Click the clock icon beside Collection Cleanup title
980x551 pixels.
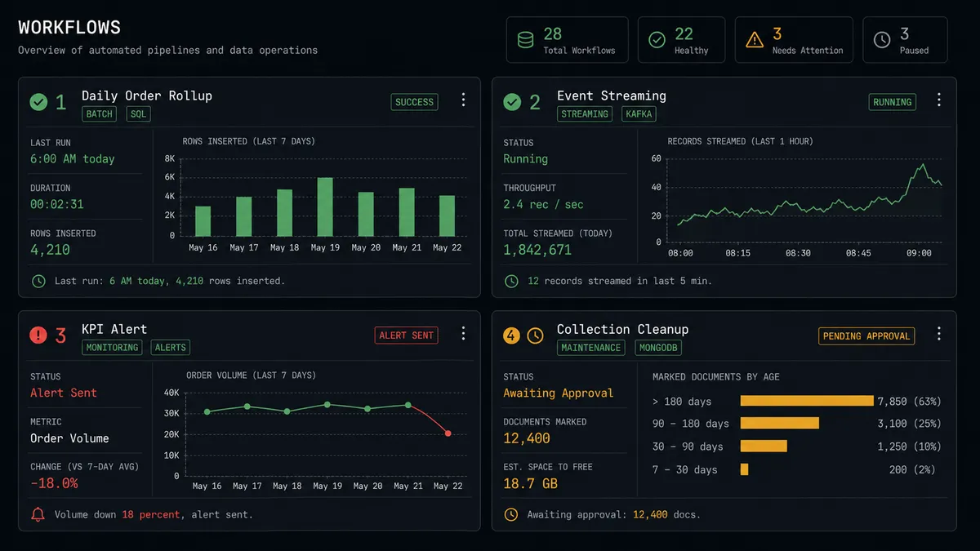pyautogui.click(x=535, y=335)
